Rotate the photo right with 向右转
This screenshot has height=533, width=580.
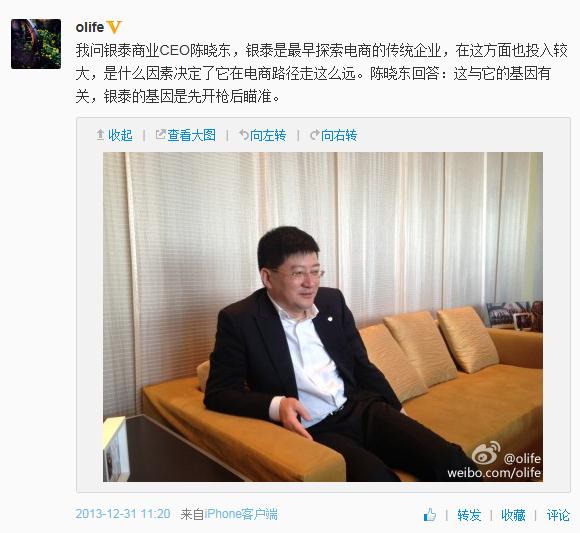point(339,135)
